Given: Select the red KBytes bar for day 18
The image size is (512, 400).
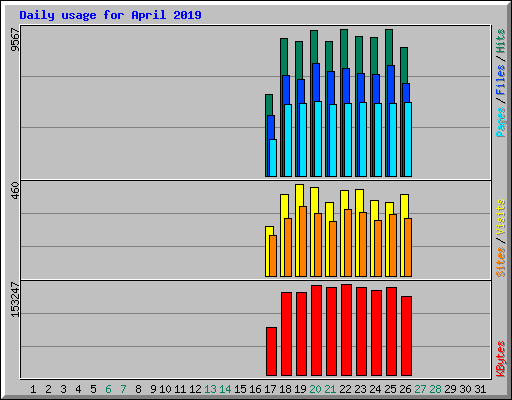Looking at the screenshot, I should coord(286,334).
